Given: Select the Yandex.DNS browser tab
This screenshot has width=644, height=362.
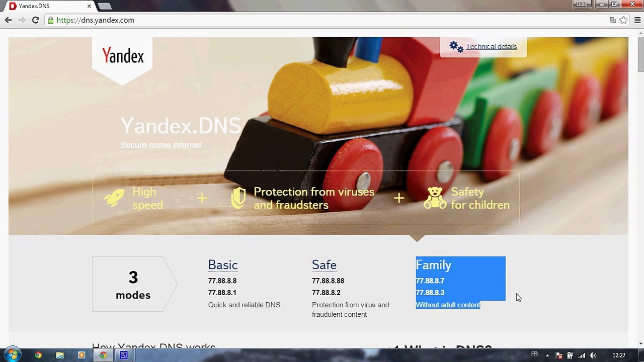Looking at the screenshot, I should coord(50,6).
